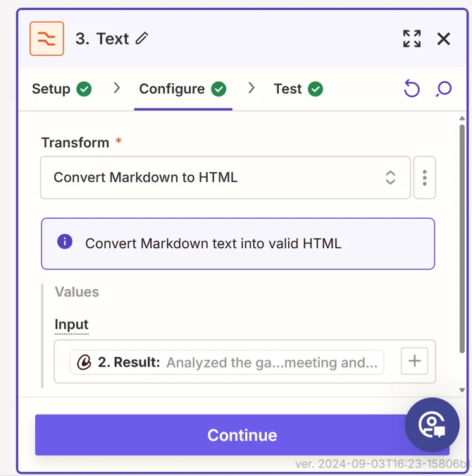This screenshot has height=476, width=472.
Task: Click the scroll down arrow
Action: pyautogui.click(x=462, y=390)
